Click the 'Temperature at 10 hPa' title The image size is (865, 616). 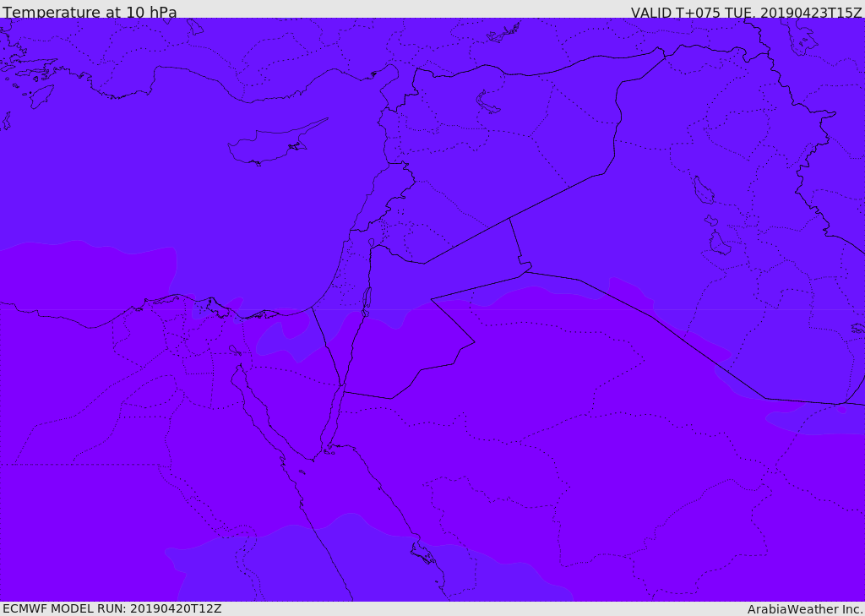90,12
